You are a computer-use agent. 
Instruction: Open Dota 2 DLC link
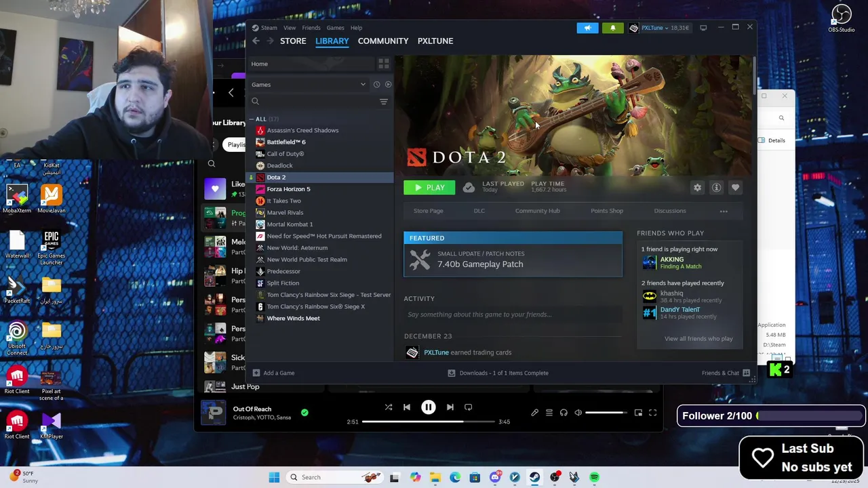click(479, 211)
